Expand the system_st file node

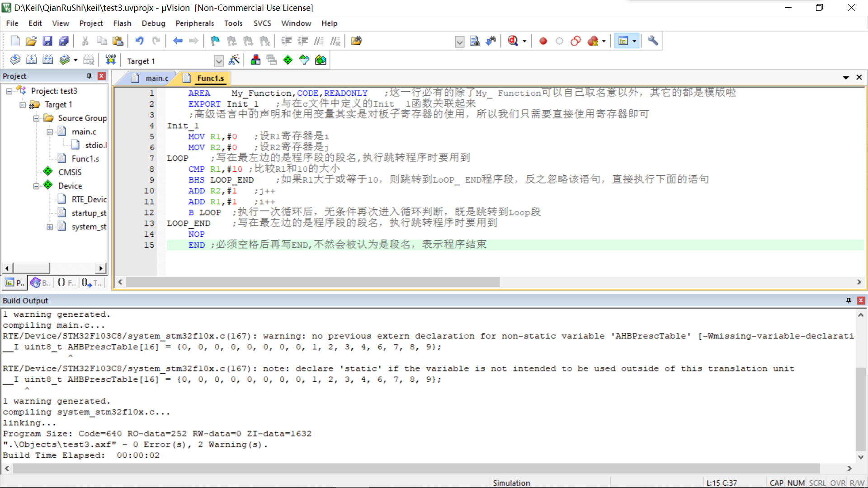[x=50, y=227]
